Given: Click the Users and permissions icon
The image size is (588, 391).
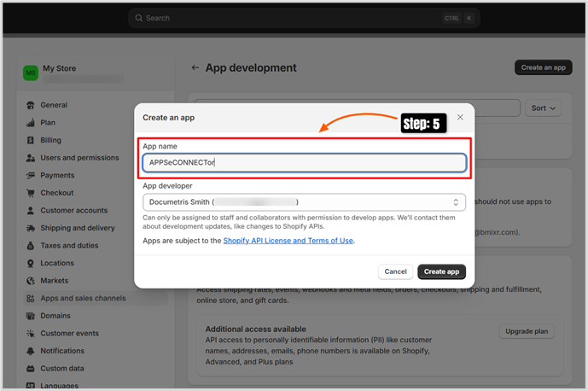Looking at the screenshot, I should click(x=31, y=158).
